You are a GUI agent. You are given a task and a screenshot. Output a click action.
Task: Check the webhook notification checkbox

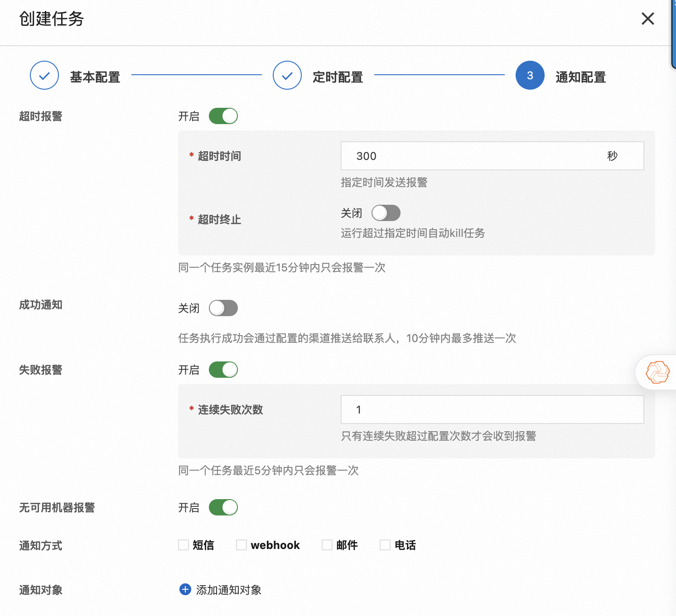point(241,545)
